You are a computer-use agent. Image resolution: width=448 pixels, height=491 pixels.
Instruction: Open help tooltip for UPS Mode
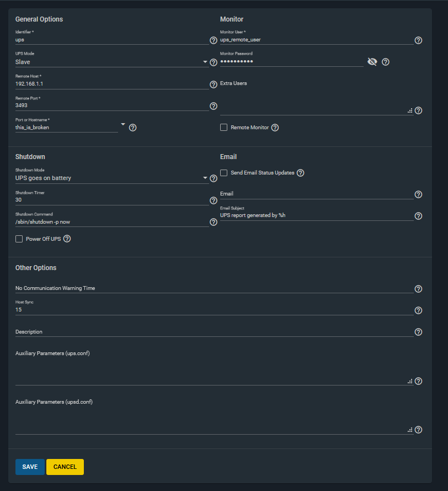214,62
